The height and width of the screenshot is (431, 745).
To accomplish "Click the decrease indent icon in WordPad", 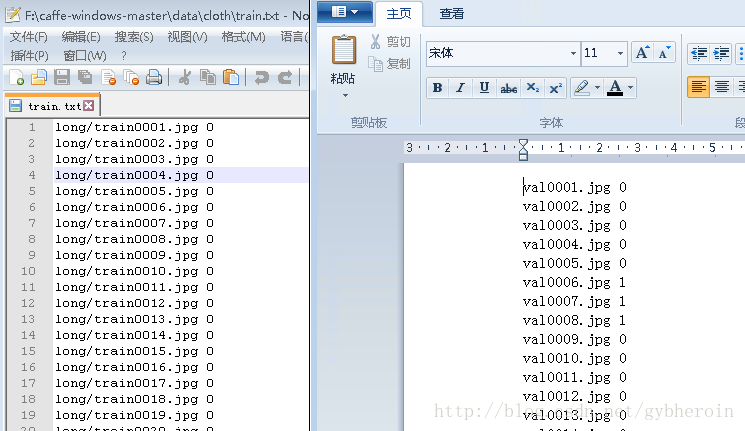I will coord(699,53).
